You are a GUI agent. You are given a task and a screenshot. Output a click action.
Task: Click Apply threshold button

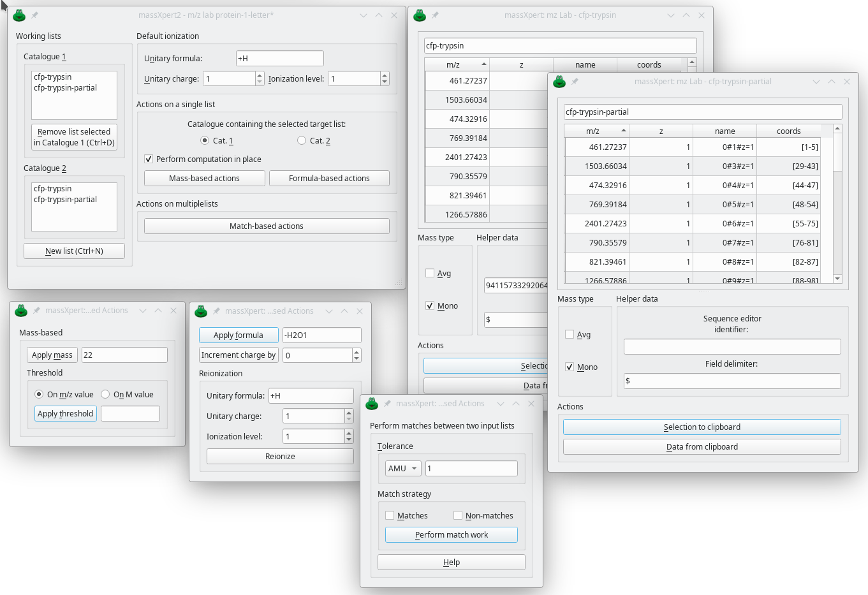coord(65,413)
